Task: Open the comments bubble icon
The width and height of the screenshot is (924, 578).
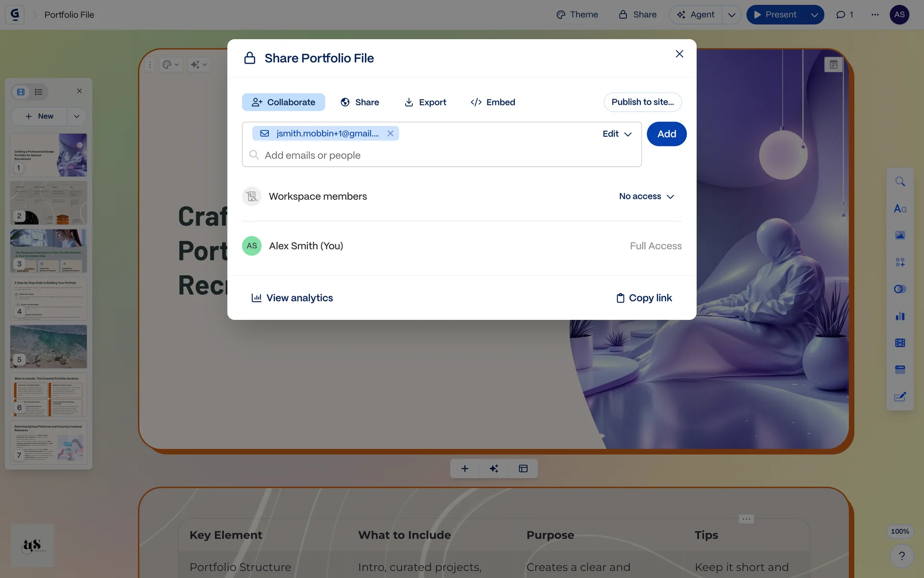Action: pos(841,15)
